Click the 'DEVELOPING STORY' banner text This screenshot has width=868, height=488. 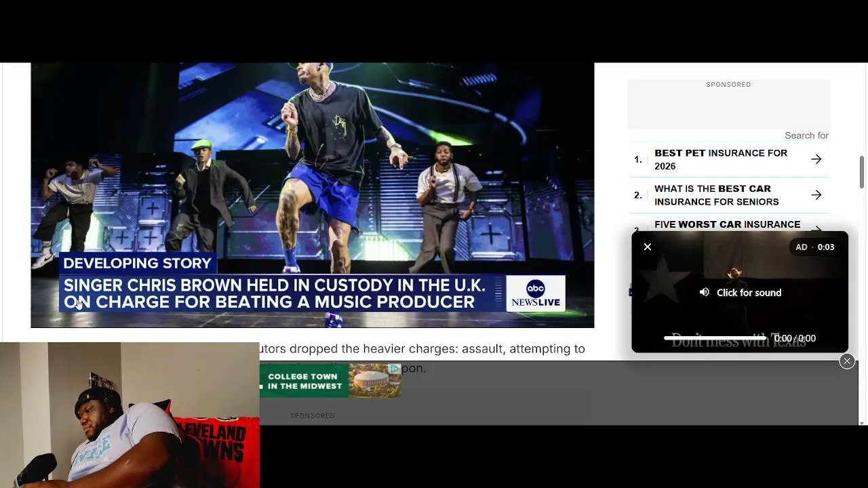(138, 263)
